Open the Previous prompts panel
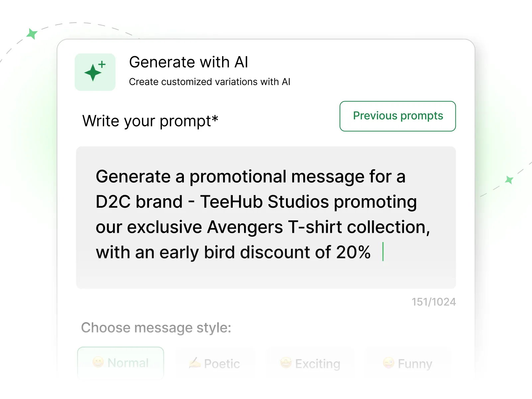 [398, 116]
